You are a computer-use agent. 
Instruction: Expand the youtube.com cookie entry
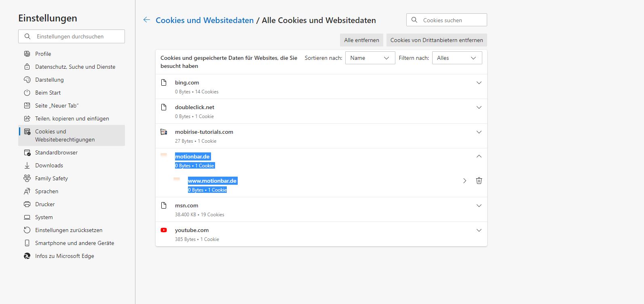(x=479, y=230)
